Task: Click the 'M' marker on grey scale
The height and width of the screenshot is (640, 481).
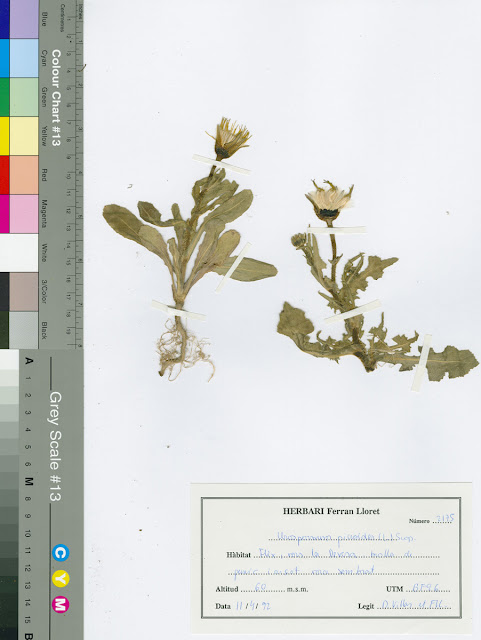Action: click(28, 481)
